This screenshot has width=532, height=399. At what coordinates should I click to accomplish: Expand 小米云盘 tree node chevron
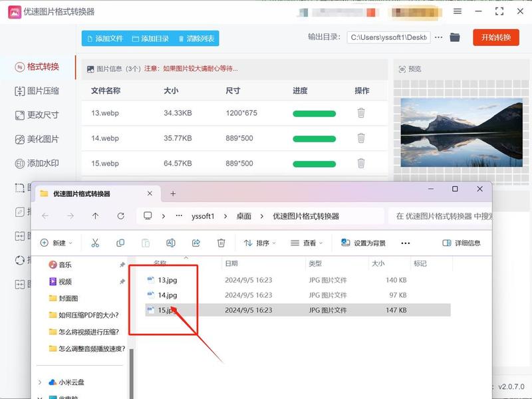[40, 382]
